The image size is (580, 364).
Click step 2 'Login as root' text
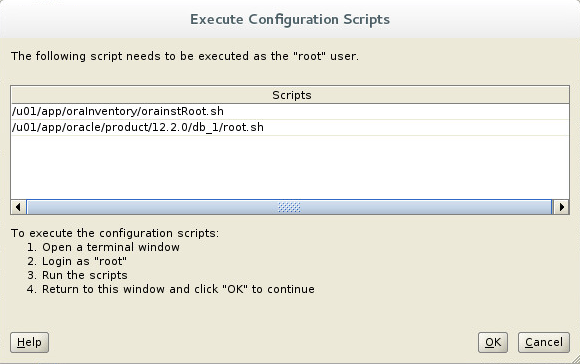pos(77,261)
